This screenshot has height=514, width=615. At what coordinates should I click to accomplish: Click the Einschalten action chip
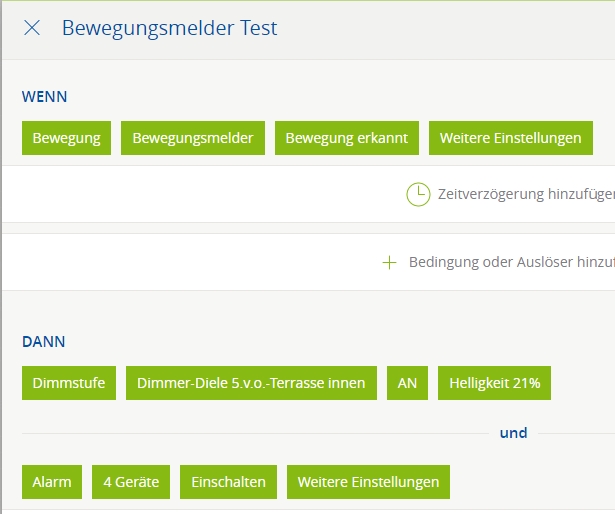pyautogui.click(x=229, y=482)
